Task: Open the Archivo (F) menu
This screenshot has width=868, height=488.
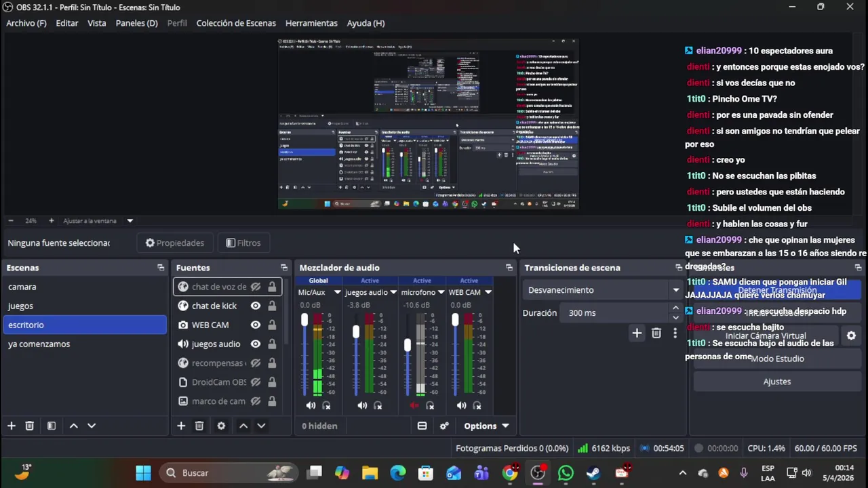Action: click(x=26, y=23)
